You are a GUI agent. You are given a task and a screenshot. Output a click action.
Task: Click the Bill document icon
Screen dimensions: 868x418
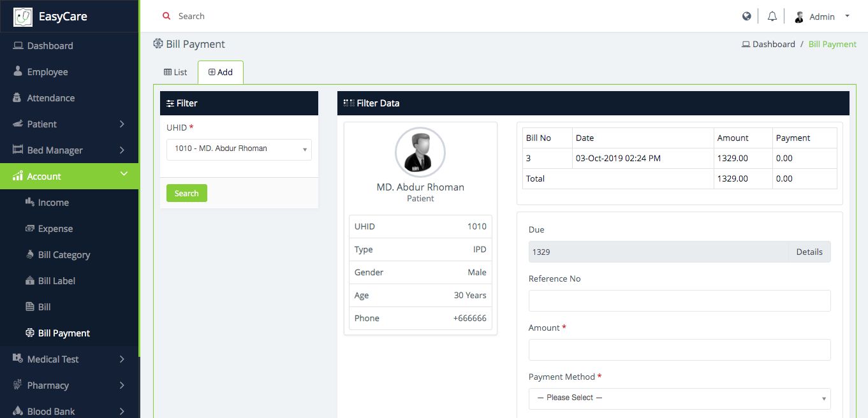29,306
